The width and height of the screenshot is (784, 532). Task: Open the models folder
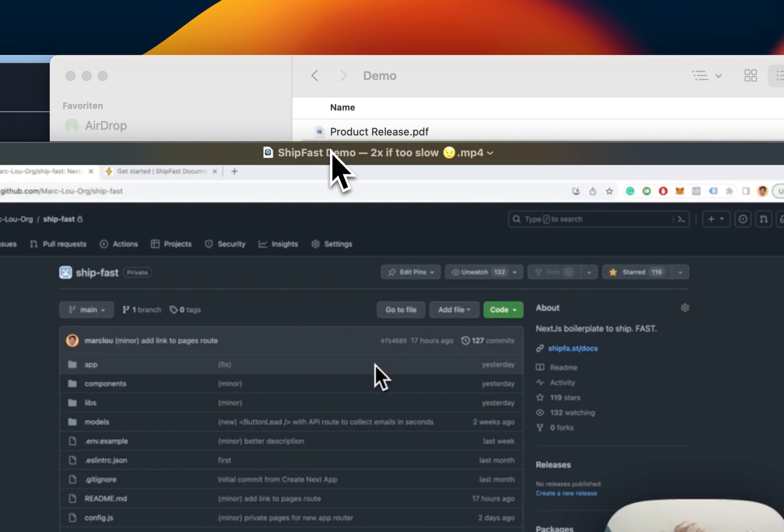(97, 422)
